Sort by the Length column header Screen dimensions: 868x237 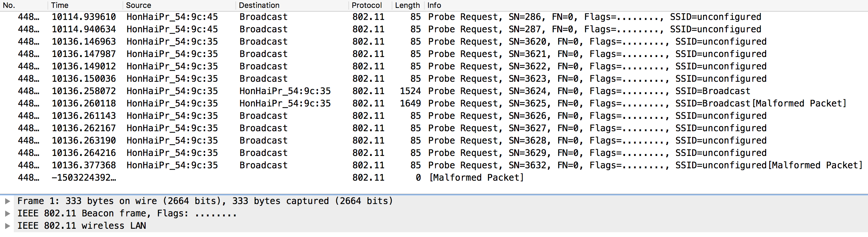tap(408, 5)
